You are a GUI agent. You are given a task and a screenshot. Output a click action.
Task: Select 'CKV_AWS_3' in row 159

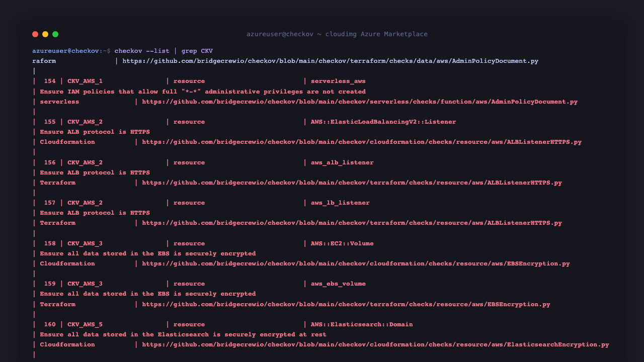85,284
